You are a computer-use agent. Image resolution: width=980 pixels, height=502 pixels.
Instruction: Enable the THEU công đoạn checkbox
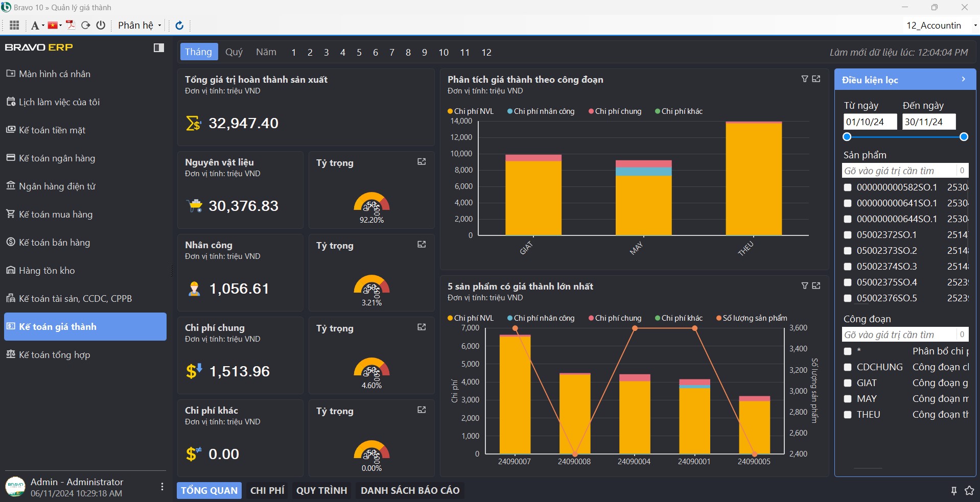pyautogui.click(x=848, y=415)
